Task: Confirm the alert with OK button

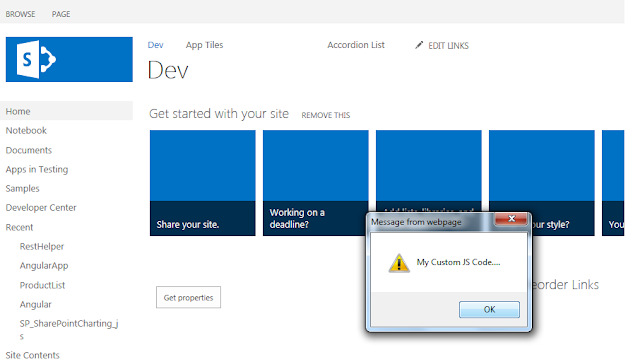Action: coord(489,309)
